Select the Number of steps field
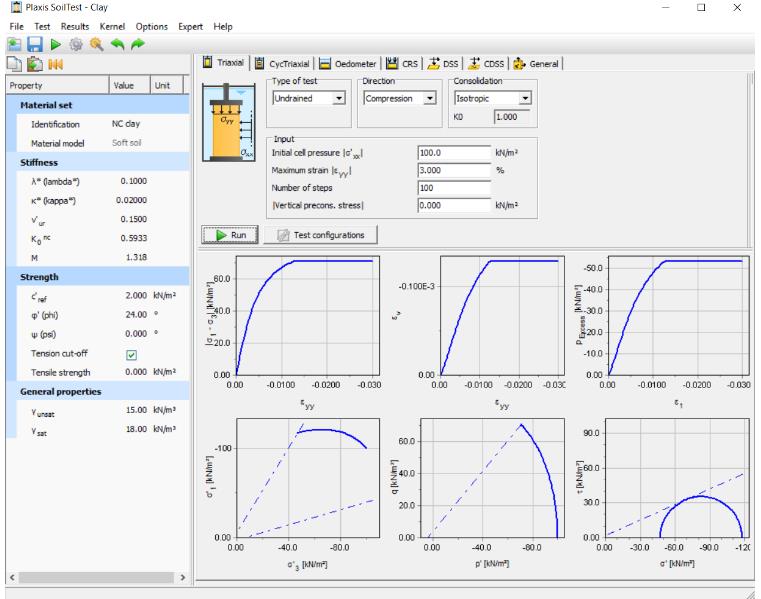 coord(452,187)
